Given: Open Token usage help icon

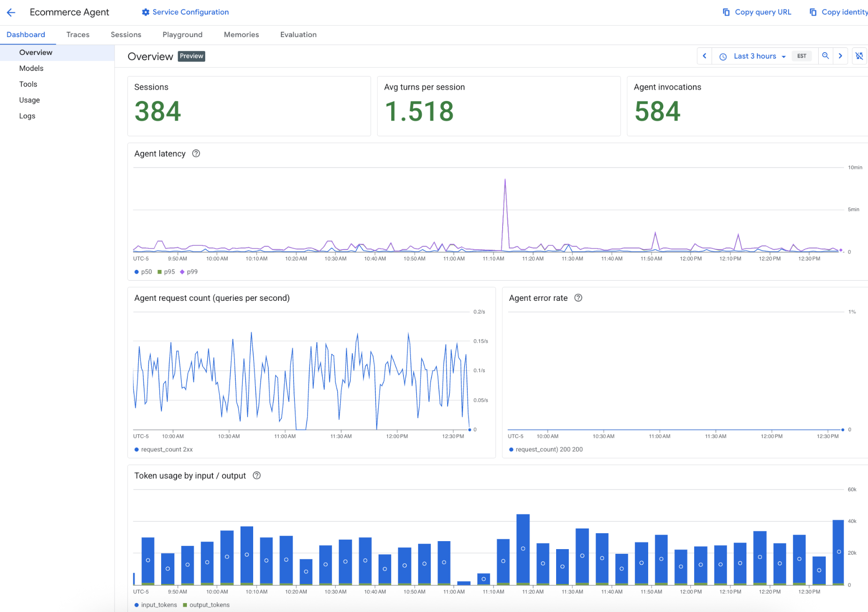Looking at the screenshot, I should [256, 475].
